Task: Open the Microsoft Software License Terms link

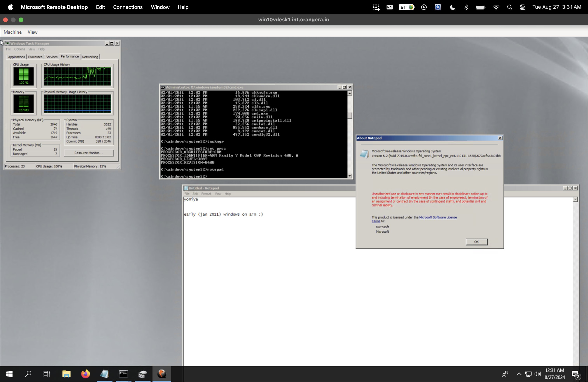Action: [x=438, y=217]
